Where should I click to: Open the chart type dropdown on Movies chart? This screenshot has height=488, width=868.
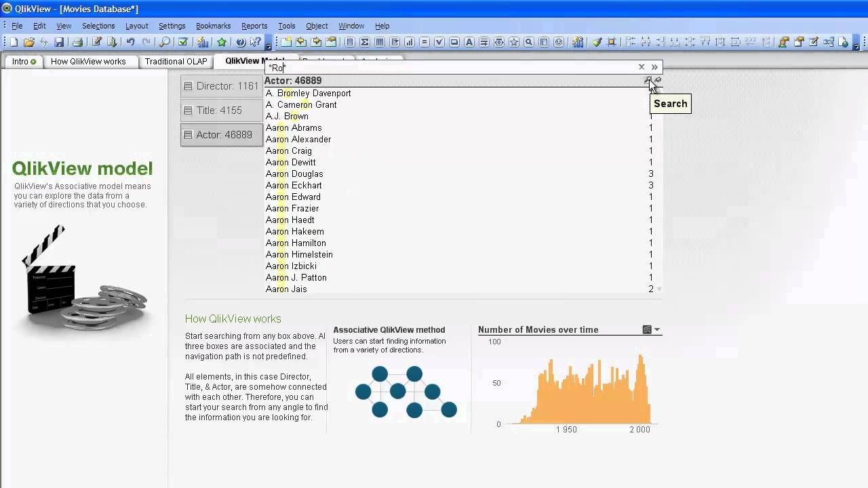point(657,330)
